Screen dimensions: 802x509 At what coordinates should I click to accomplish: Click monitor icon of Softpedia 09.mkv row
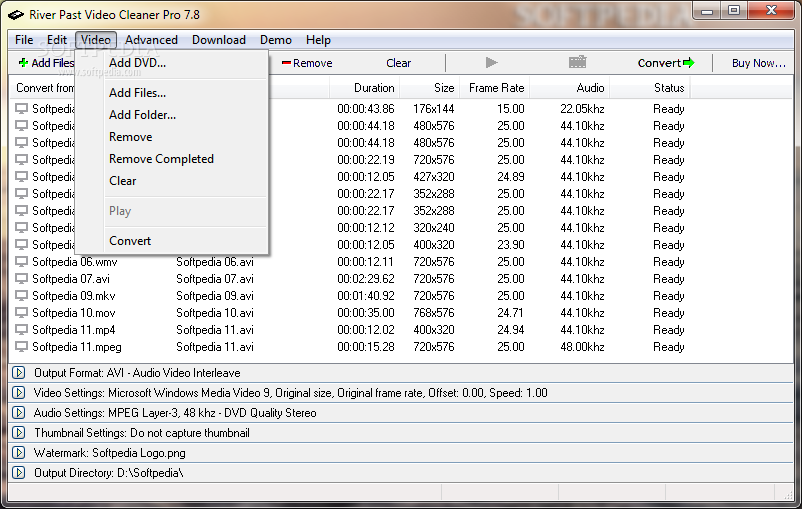[x=21, y=296]
